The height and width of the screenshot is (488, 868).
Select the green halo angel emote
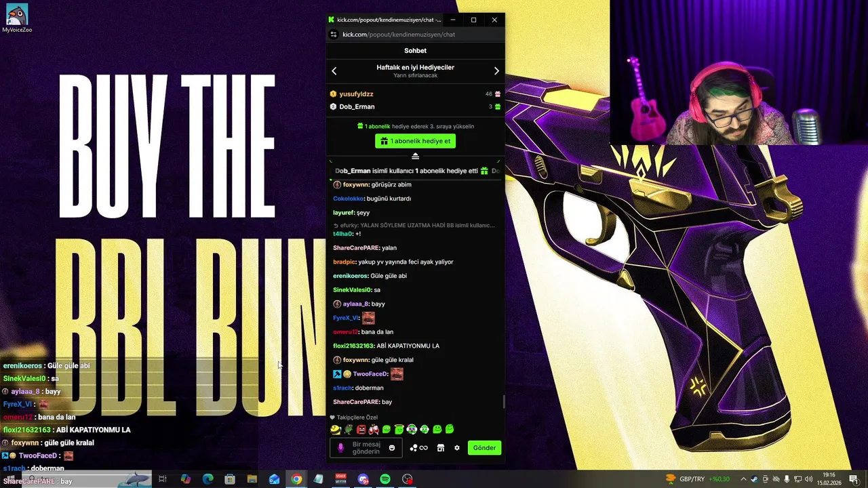click(399, 429)
